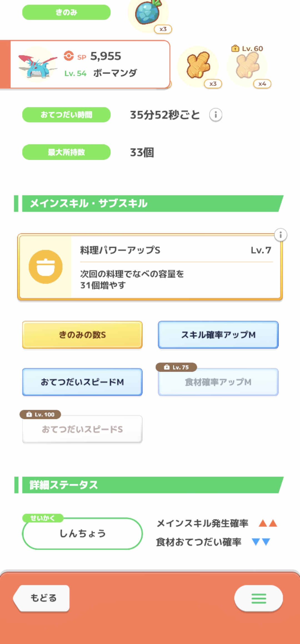Open main skill info icon
300x644 pixels.
(x=281, y=235)
